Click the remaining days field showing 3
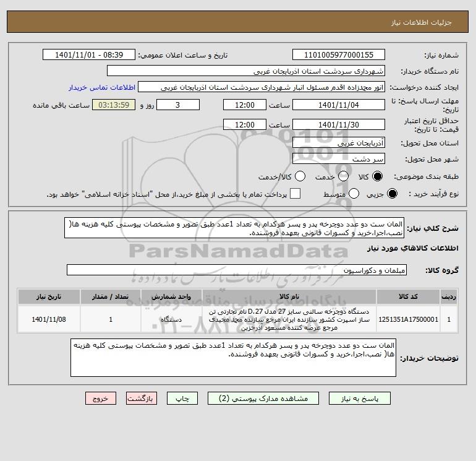Screen dimensions: 476x461 pyautogui.click(x=178, y=105)
